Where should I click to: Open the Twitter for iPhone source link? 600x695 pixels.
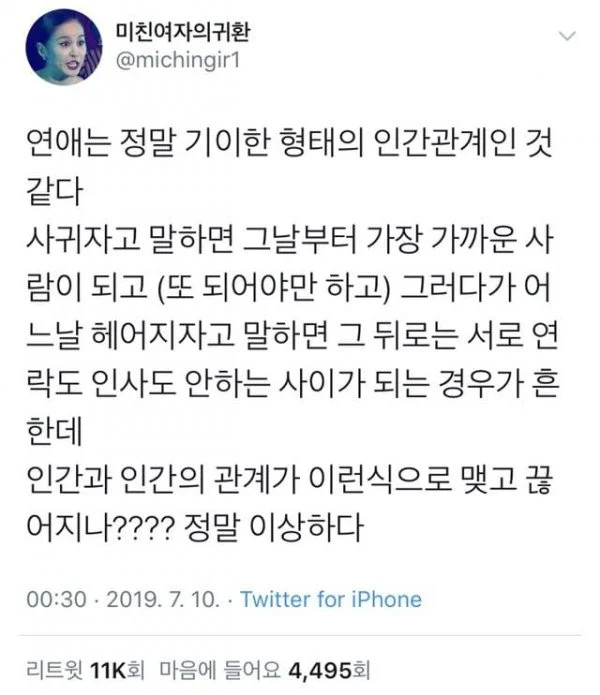[x=331, y=599]
